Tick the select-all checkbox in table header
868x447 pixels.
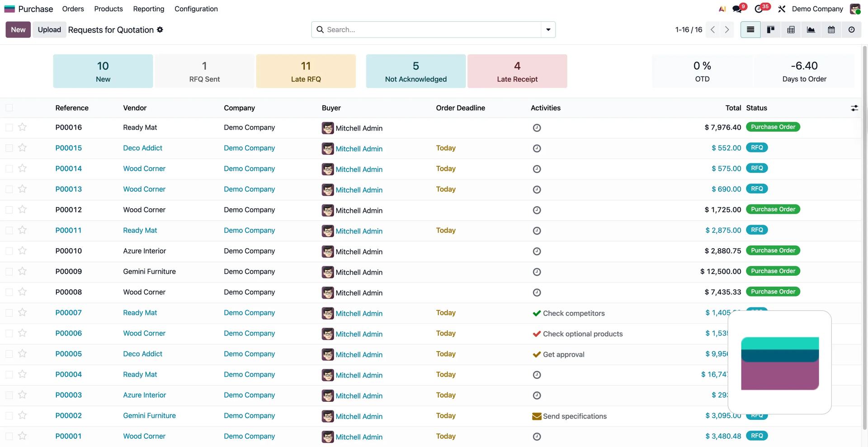pyautogui.click(x=9, y=108)
